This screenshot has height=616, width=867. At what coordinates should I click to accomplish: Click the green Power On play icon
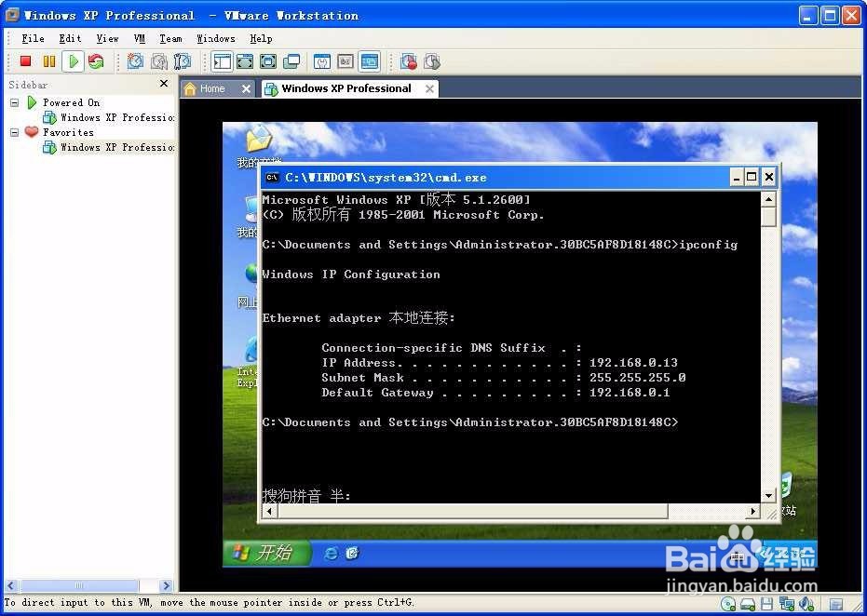(73, 61)
